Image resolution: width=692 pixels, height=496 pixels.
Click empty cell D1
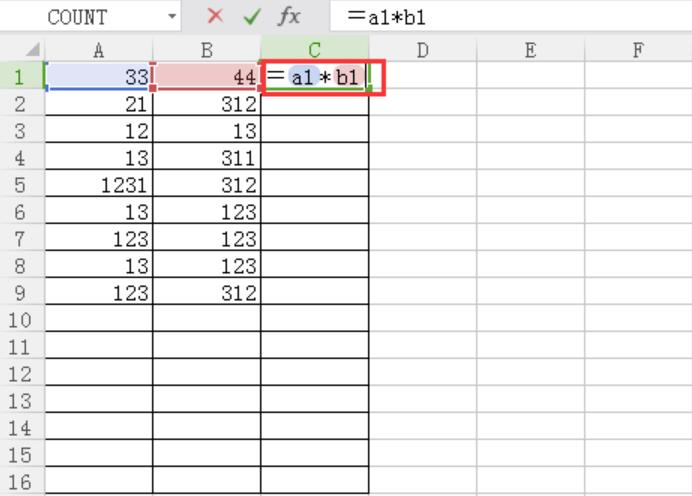pyautogui.click(x=423, y=75)
